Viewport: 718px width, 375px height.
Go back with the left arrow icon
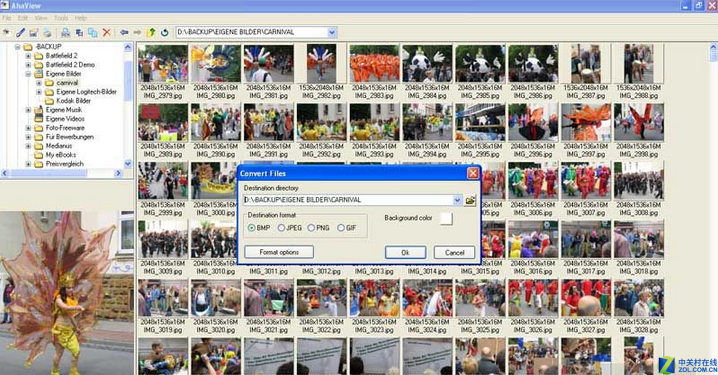tap(124, 32)
